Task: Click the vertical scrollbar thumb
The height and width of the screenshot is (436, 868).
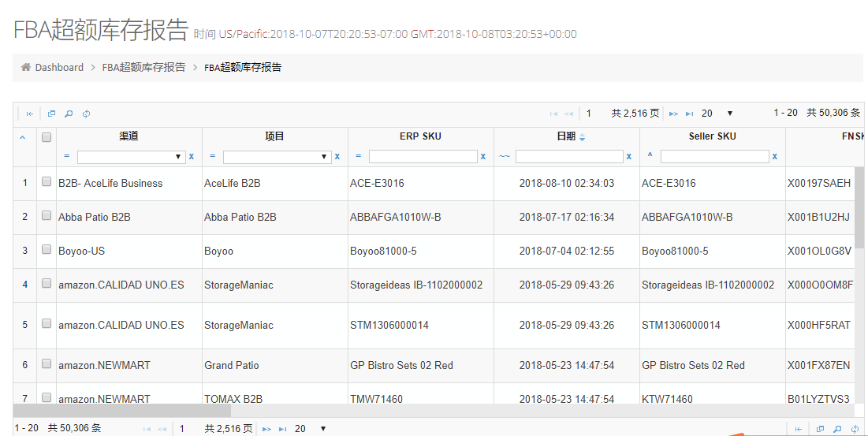Action: 859,207
